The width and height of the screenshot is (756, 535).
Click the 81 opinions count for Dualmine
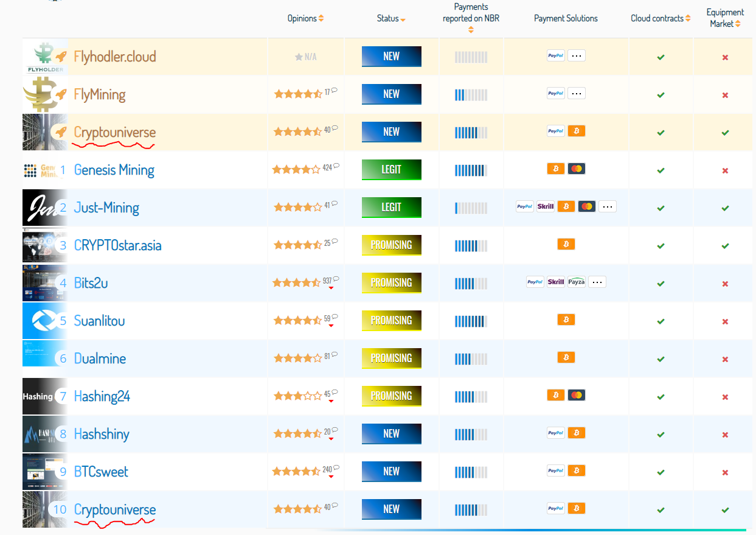click(327, 356)
